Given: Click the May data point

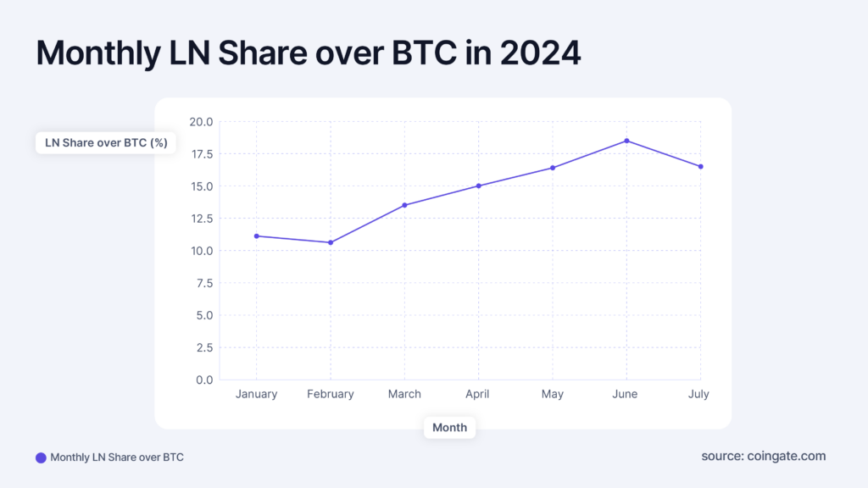Looking at the screenshot, I should pyautogui.click(x=553, y=168).
